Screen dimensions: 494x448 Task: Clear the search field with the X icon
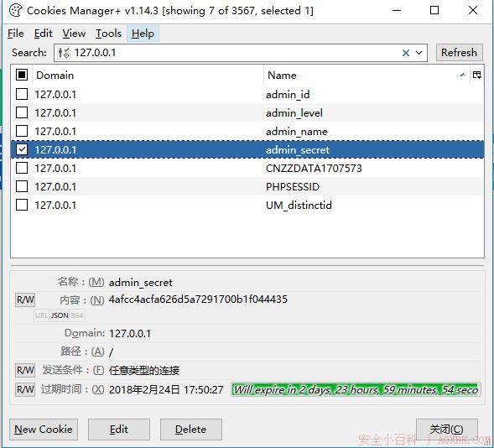coord(406,53)
